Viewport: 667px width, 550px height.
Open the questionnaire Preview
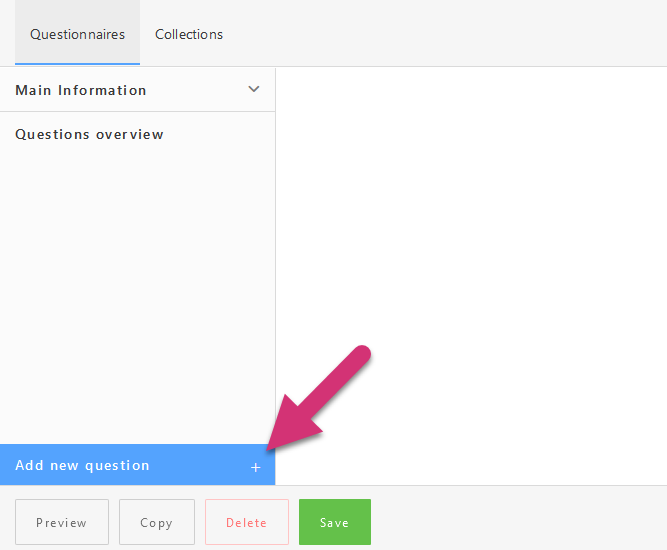[x=61, y=522]
